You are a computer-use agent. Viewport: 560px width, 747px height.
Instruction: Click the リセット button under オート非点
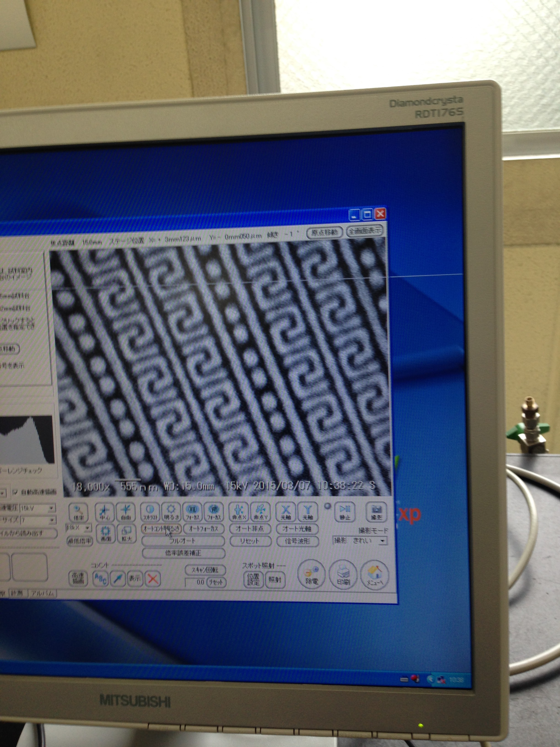pos(250,541)
